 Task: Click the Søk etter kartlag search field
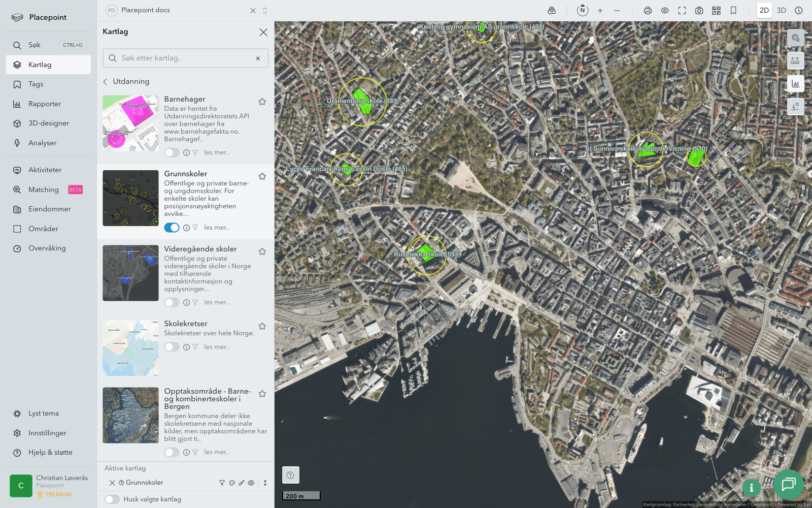coord(185,58)
